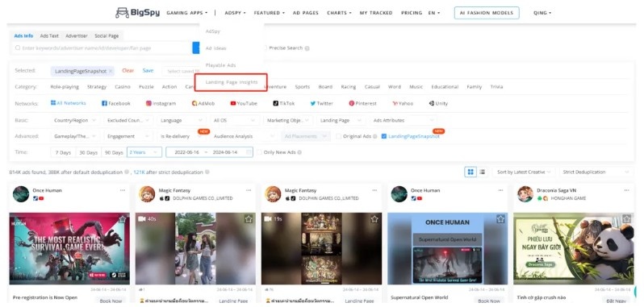This screenshot has height=307, width=644.
Task: Choose All Networks filter
Action: pos(68,103)
